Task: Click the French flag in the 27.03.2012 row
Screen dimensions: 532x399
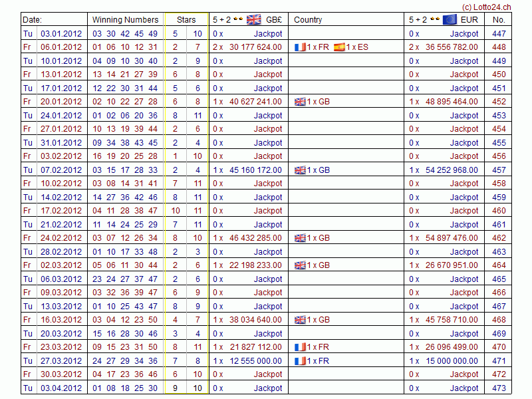Action: (x=299, y=361)
